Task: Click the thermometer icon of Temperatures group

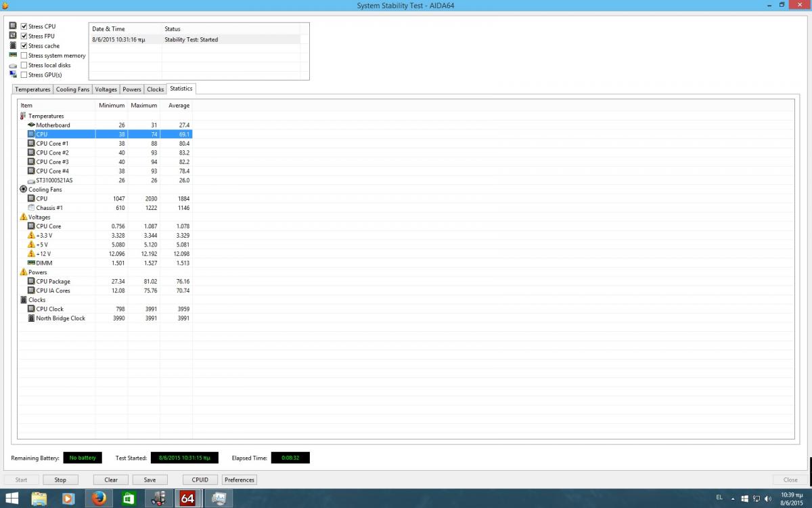Action: (23, 116)
